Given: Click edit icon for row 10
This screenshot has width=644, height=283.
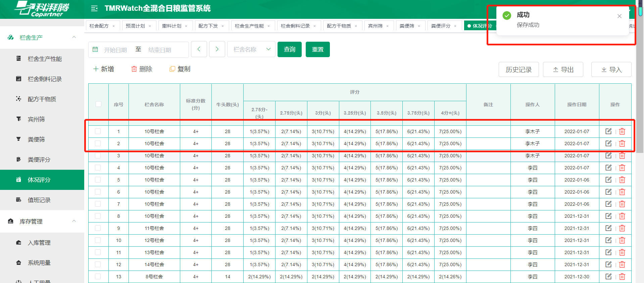Looking at the screenshot, I should point(608,240).
